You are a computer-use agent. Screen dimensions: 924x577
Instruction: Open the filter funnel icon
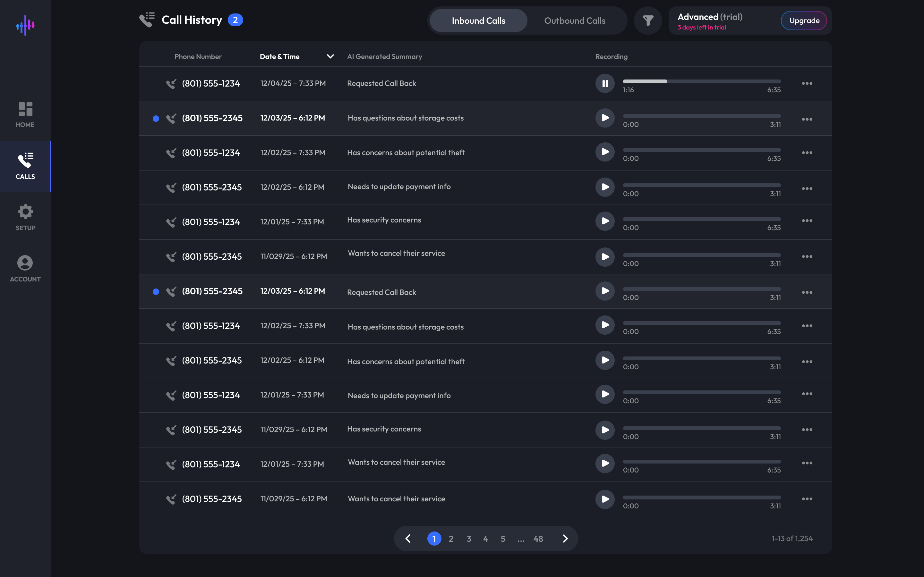[x=647, y=21]
